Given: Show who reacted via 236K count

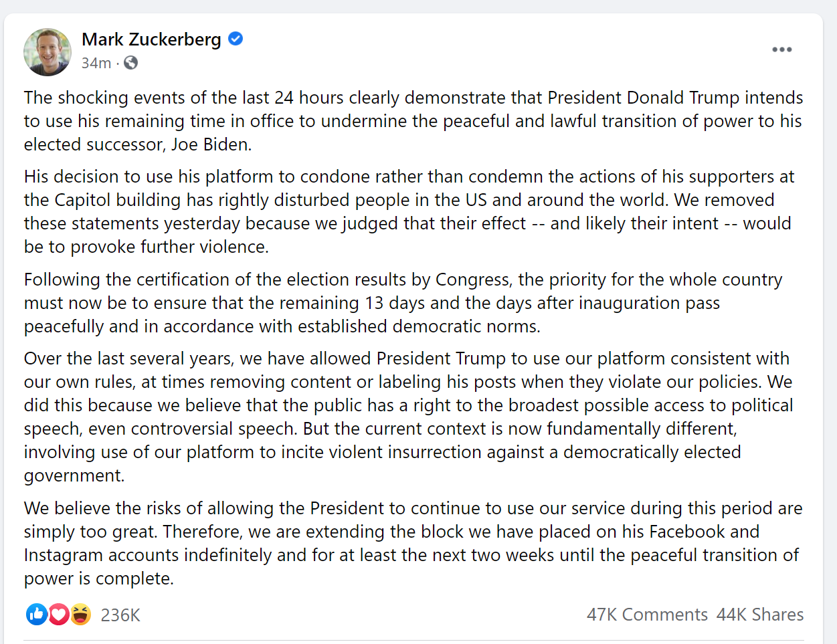Looking at the screenshot, I should click(120, 615).
